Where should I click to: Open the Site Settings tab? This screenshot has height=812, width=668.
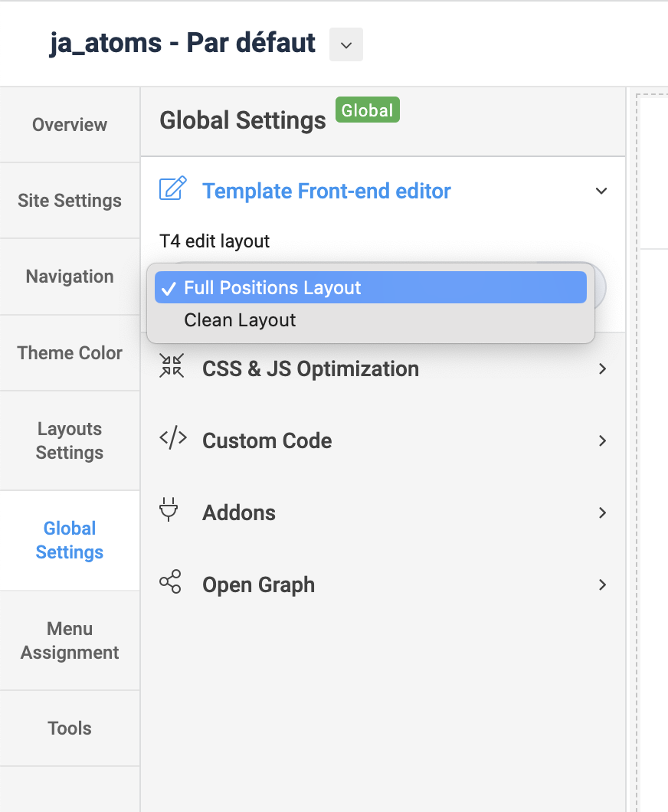pyautogui.click(x=70, y=201)
